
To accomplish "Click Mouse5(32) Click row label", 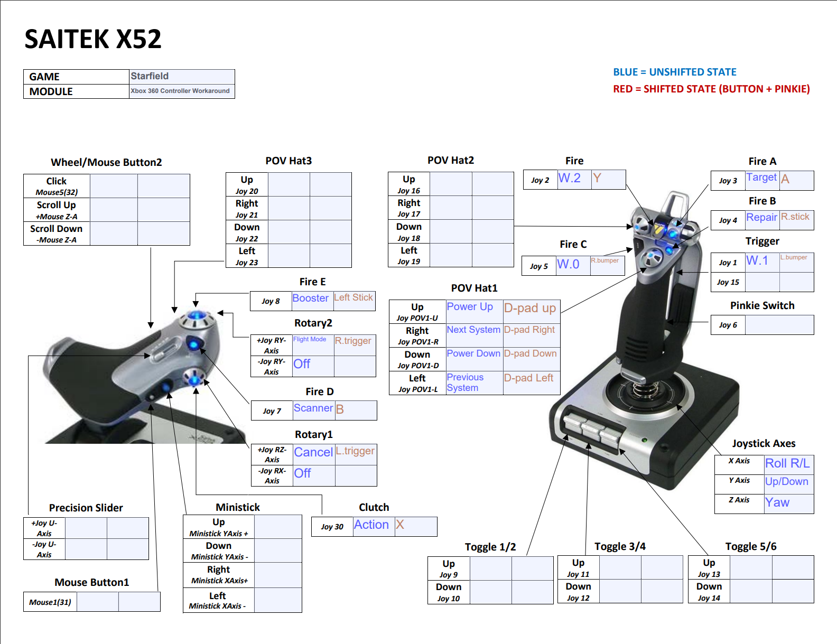I will point(57,186).
